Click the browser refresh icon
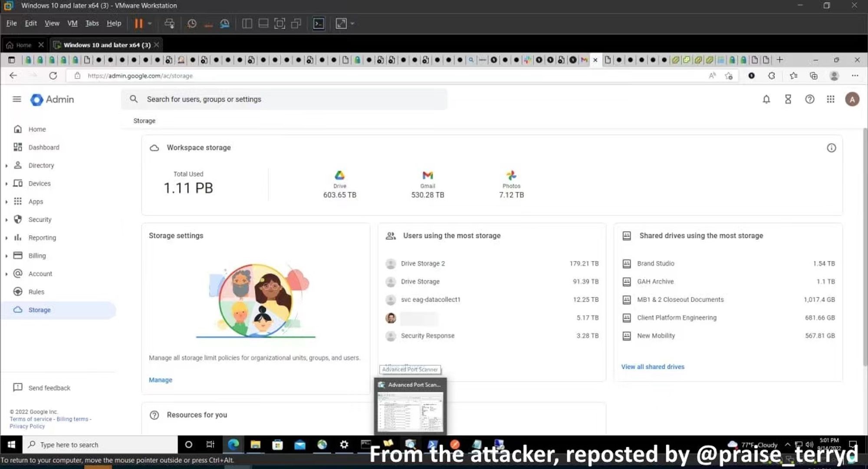The width and height of the screenshot is (868, 469). [53, 75]
